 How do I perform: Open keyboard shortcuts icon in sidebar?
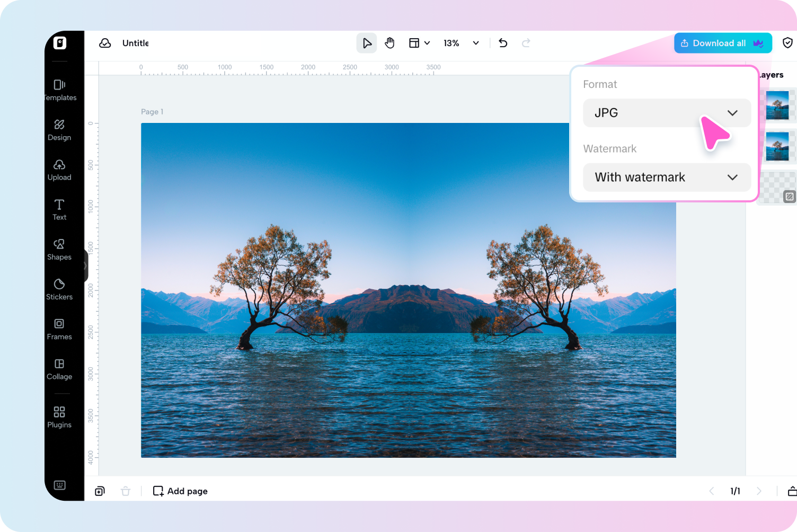coord(60,485)
